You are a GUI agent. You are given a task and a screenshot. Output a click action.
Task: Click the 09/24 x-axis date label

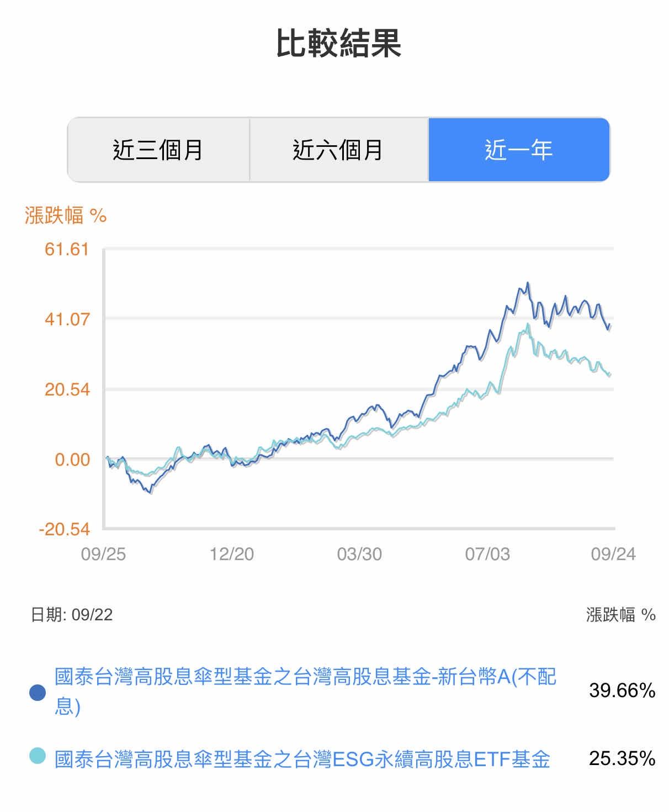coord(613,554)
